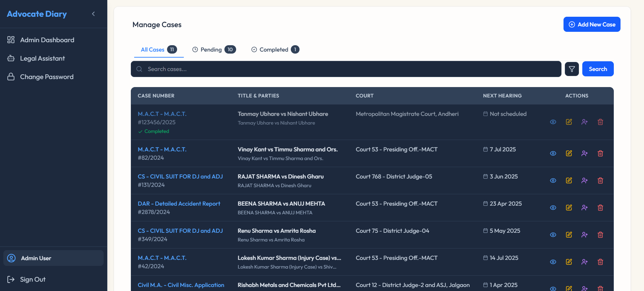
Task: Edit the Lokesh Kumar Sharma injury case
Action: (569, 262)
